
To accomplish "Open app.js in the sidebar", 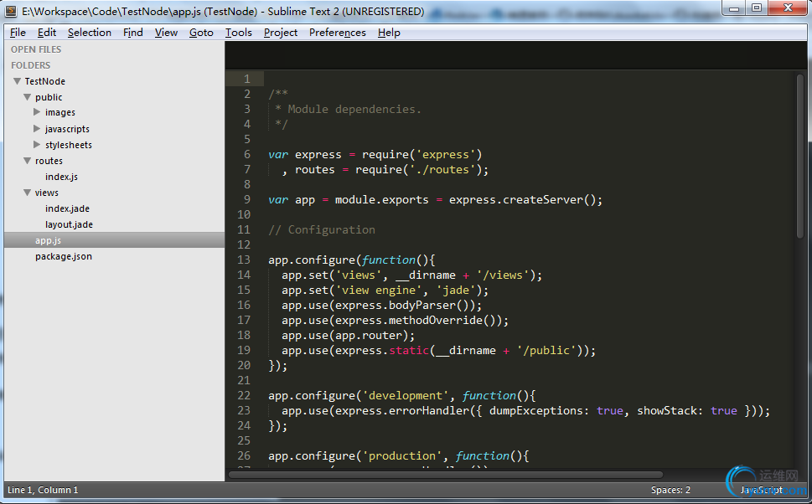I will tap(48, 240).
